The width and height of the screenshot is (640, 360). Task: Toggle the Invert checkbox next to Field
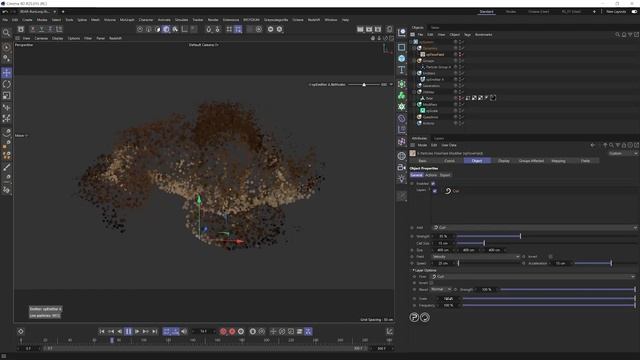pyautogui.click(x=550, y=257)
